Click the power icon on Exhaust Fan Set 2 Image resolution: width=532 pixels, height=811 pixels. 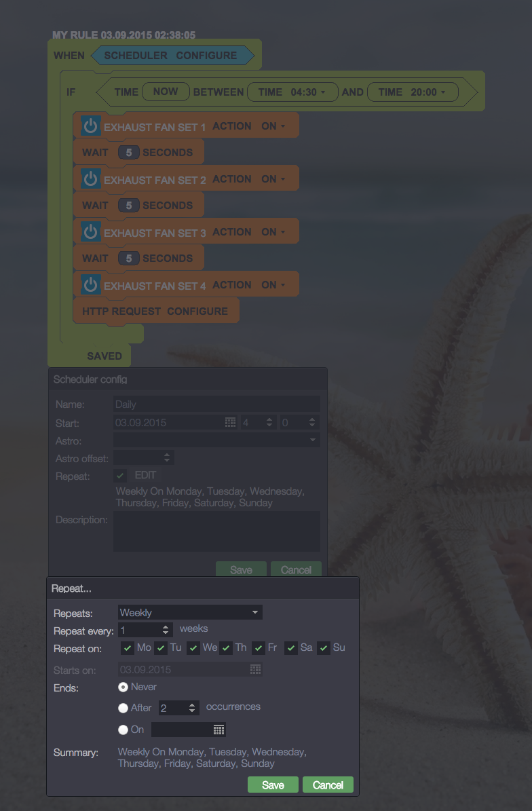click(x=90, y=179)
